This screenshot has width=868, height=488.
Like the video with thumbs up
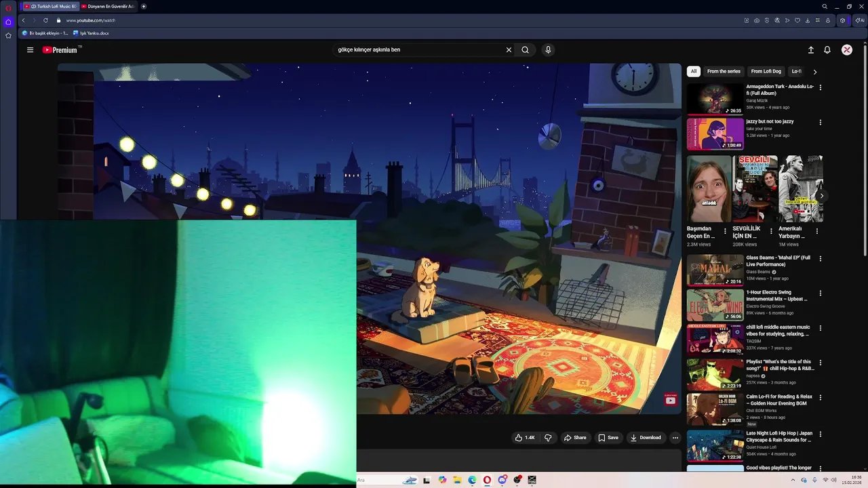tap(525, 438)
